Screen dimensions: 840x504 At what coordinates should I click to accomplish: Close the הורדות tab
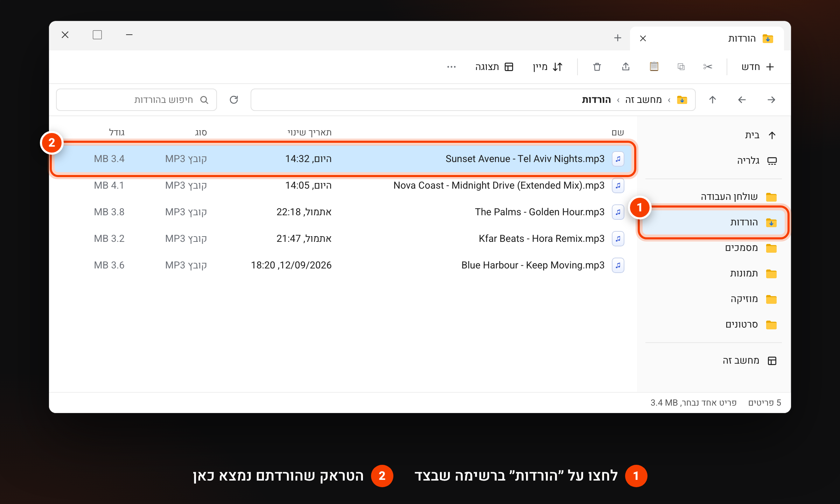click(x=643, y=38)
